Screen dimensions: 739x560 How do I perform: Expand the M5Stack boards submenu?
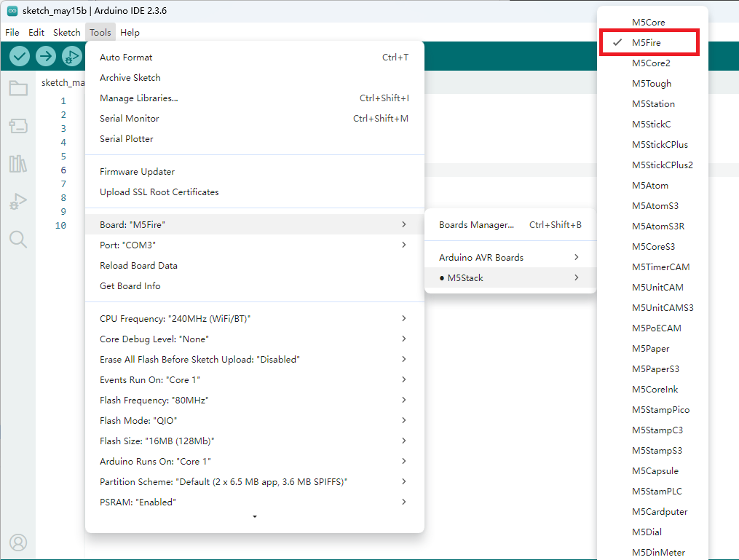pyautogui.click(x=510, y=278)
